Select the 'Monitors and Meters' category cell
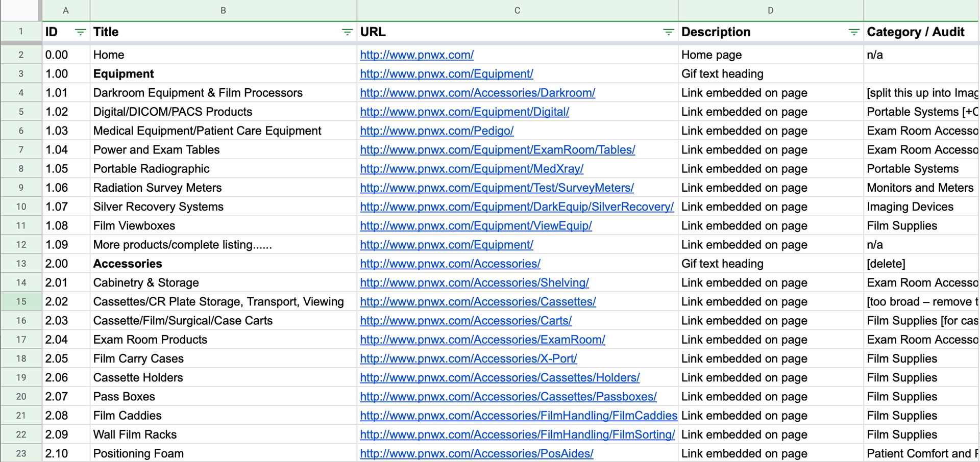This screenshot has width=980, height=462. pyautogui.click(x=921, y=188)
